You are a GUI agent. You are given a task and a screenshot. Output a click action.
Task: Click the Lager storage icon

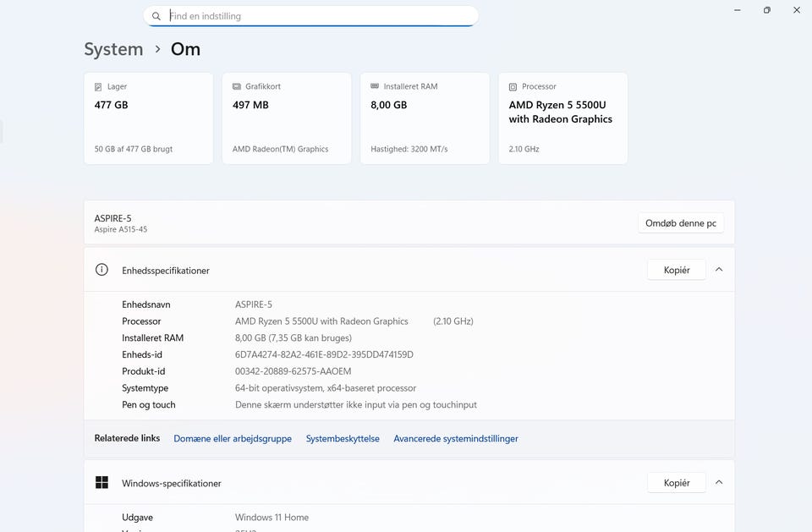coord(99,86)
